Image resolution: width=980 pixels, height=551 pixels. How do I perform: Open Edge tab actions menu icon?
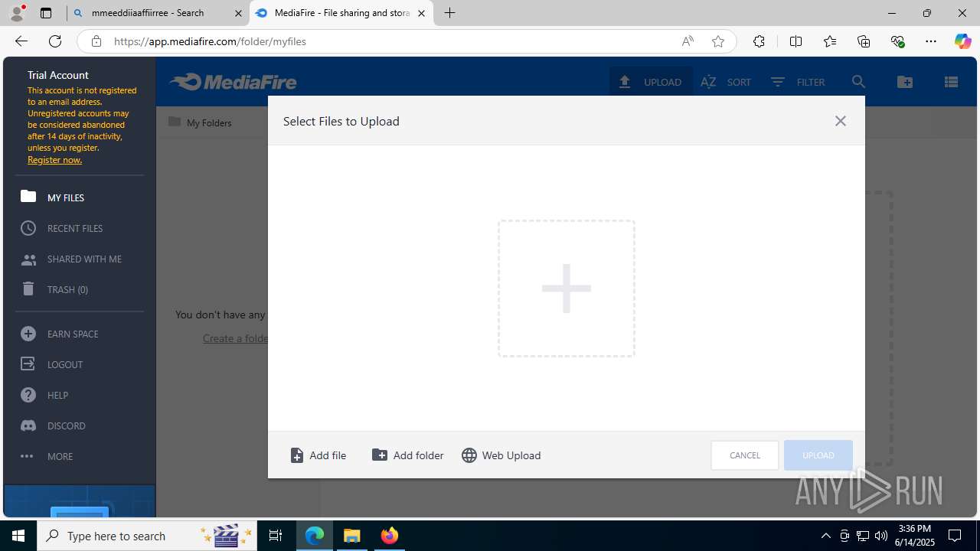(46, 13)
